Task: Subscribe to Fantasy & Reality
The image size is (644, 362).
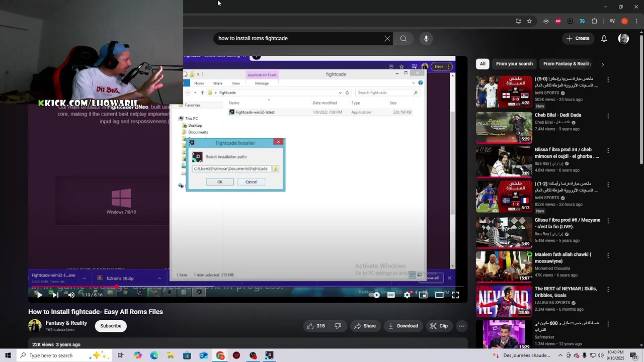Action: point(111,326)
